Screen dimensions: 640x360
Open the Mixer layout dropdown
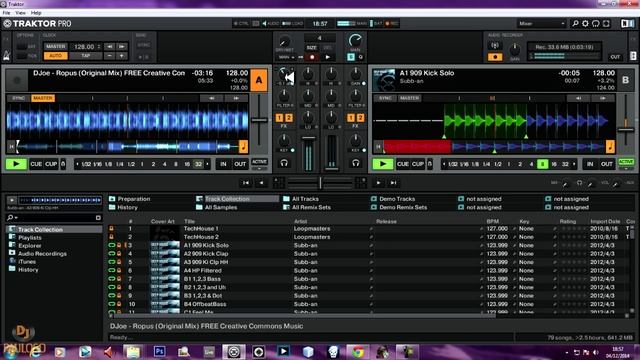pos(541,24)
